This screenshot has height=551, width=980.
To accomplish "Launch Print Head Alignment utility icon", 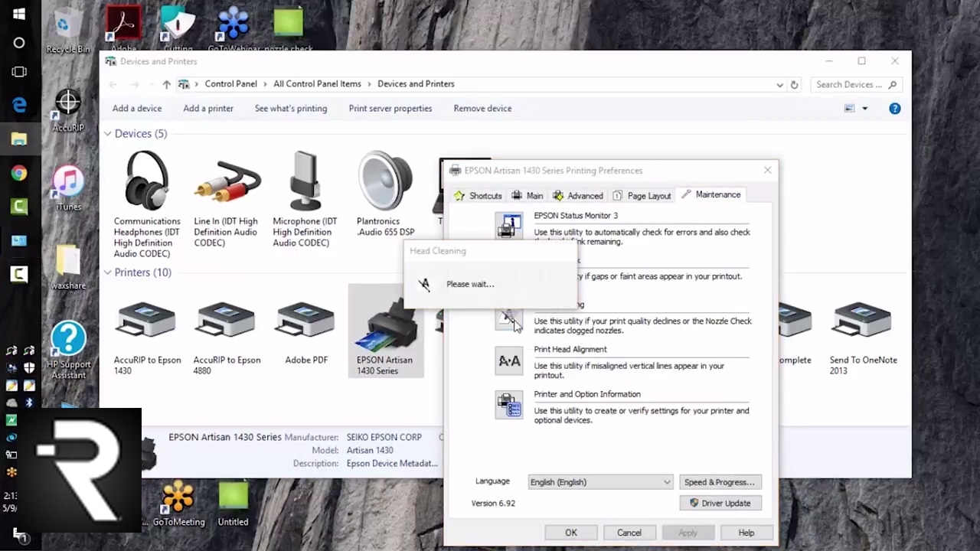I will (x=508, y=360).
